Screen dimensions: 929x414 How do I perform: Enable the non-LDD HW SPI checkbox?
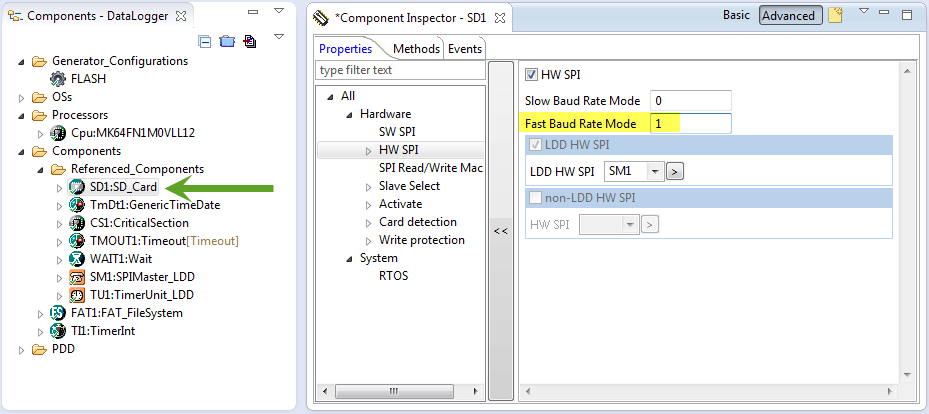click(x=535, y=198)
